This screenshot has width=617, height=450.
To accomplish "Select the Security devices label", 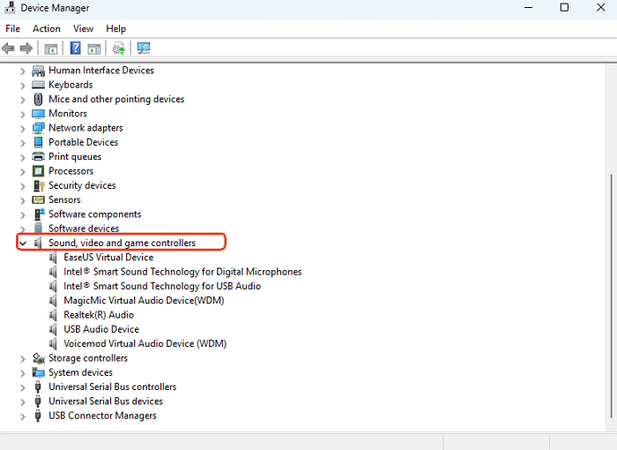I will click(x=82, y=185).
